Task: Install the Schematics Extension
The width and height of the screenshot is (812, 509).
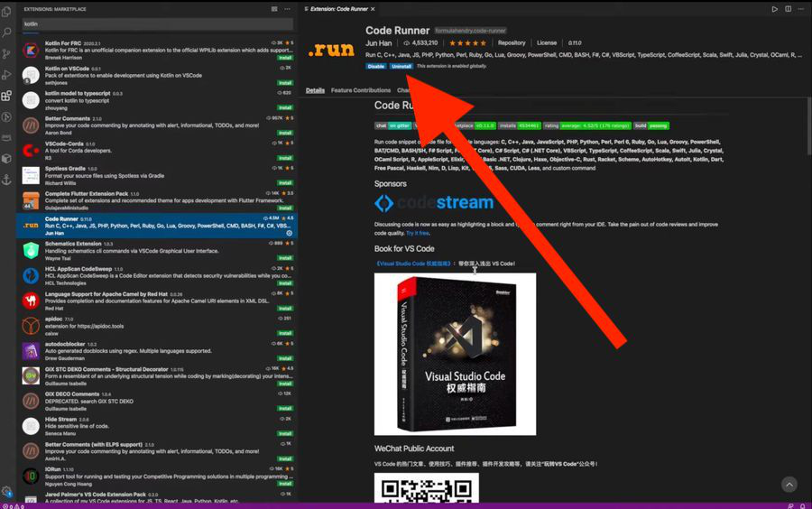Action: tap(285, 258)
